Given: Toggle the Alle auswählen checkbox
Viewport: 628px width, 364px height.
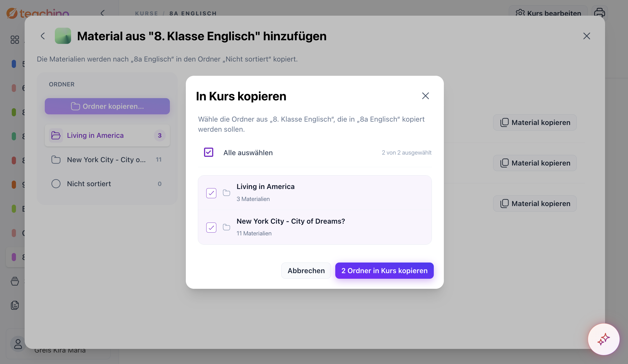Looking at the screenshot, I should (x=208, y=152).
